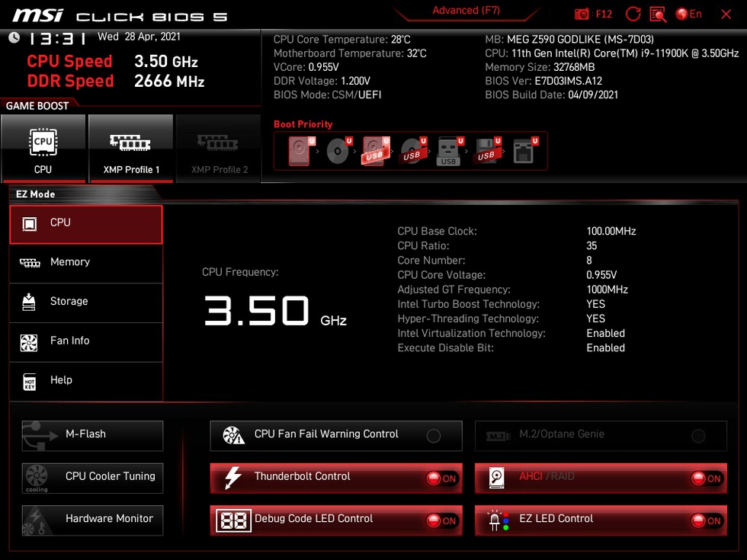The height and width of the screenshot is (560, 747).
Task: Select the network boot device icon
Action: [x=525, y=151]
